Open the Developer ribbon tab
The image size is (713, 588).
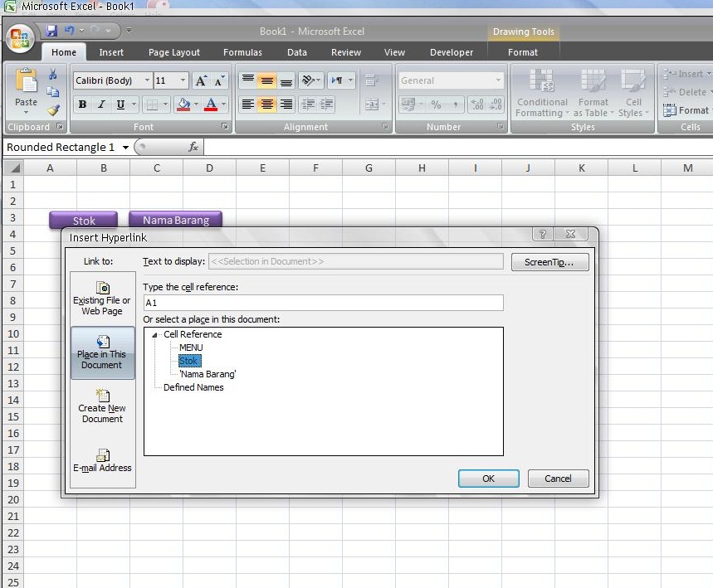coord(451,51)
